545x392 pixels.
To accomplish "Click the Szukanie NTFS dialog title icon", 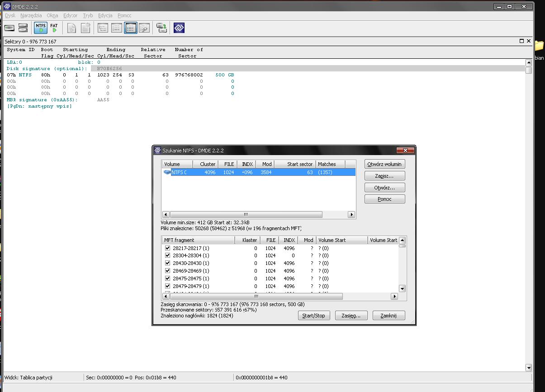I will (157, 151).
